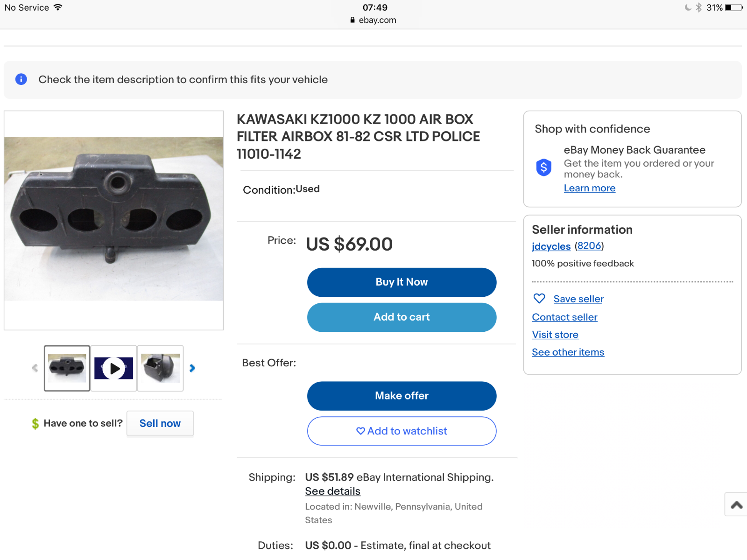
Task: Select the first air box thumbnail
Action: coord(67,368)
